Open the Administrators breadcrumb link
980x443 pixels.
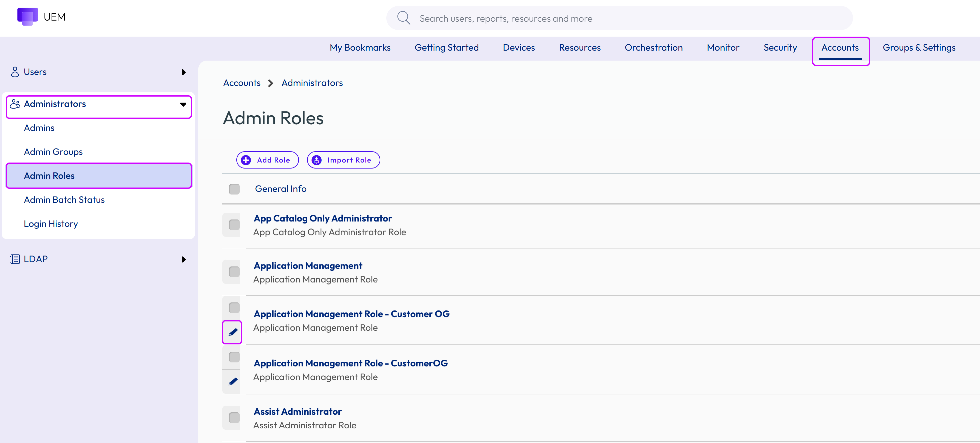click(x=312, y=83)
